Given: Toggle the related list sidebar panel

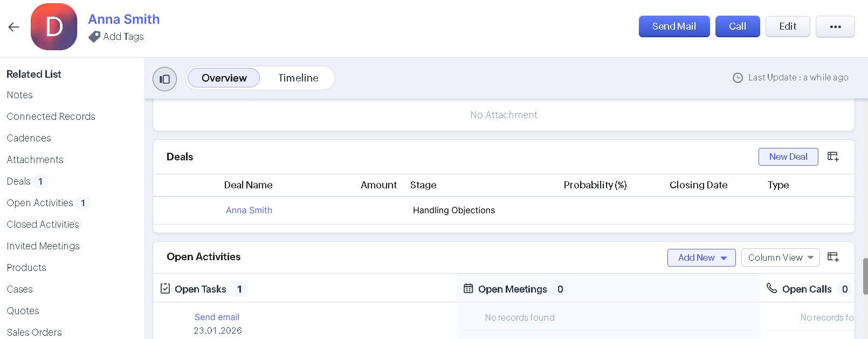Looking at the screenshot, I should tap(164, 79).
